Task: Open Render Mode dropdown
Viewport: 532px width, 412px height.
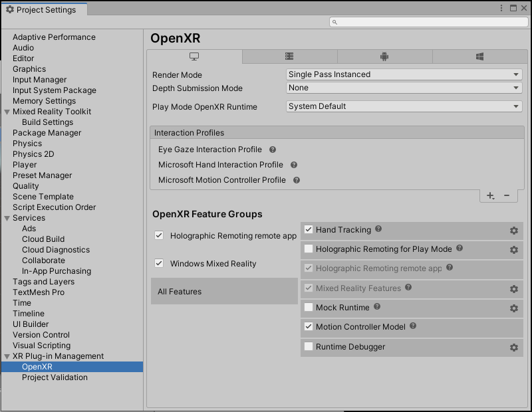Action: [404, 74]
